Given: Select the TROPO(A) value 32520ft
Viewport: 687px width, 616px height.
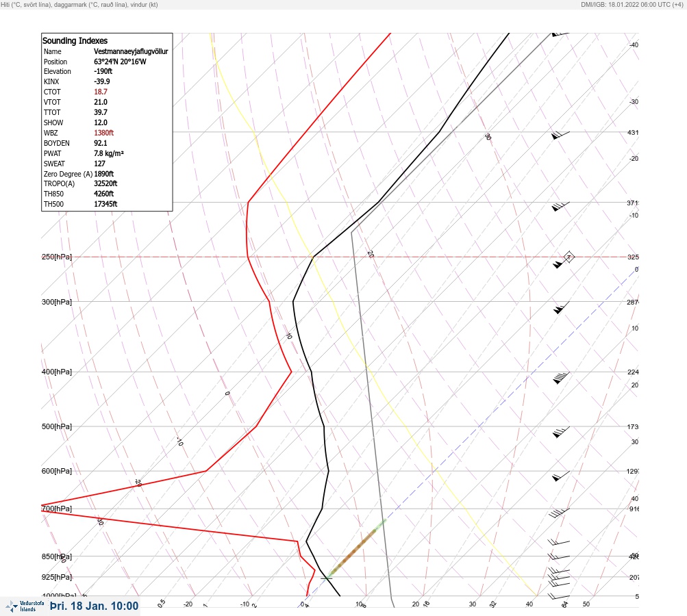Looking at the screenshot, I should click(x=105, y=183).
